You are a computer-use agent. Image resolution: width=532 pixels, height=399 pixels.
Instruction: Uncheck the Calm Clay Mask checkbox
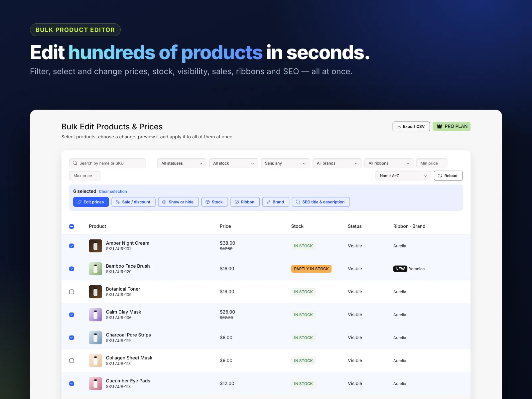[71, 315]
